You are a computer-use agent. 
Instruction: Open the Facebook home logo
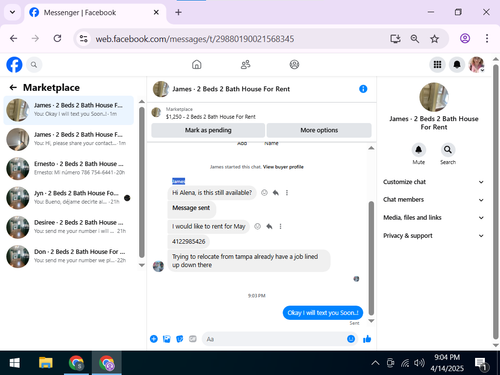pos(14,64)
